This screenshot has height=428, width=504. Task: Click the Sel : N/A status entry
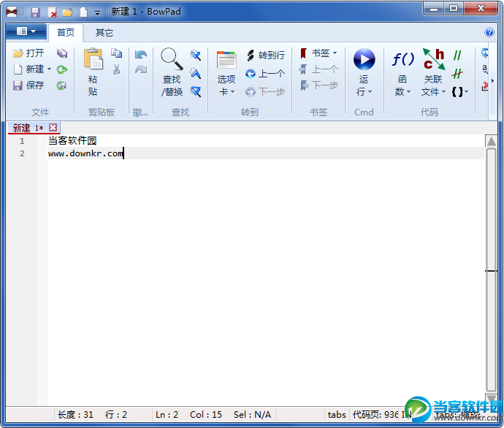click(x=252, y=415)
